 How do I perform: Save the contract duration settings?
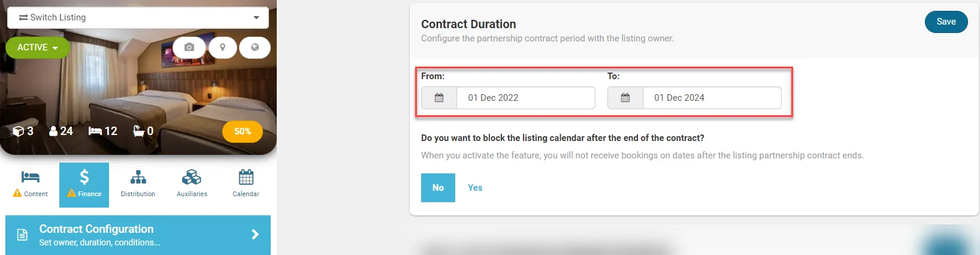[x=946, y=22]
